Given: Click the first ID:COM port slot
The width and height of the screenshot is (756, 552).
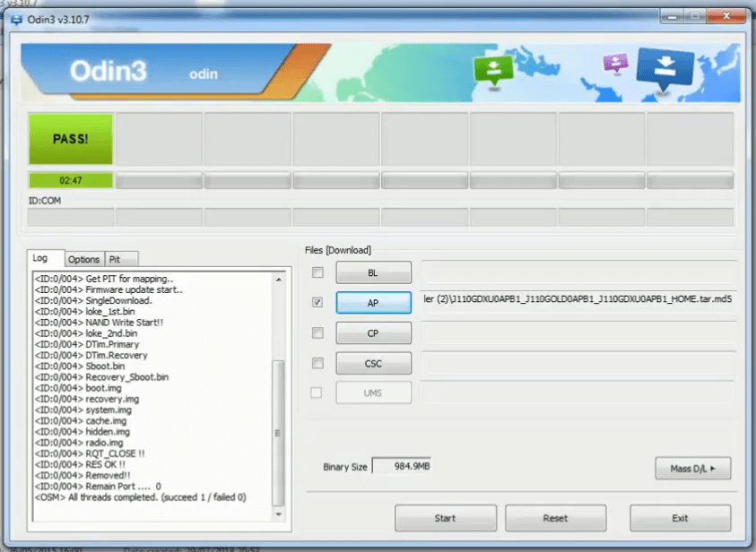Looking at the screenshot, I should [71, 217].
